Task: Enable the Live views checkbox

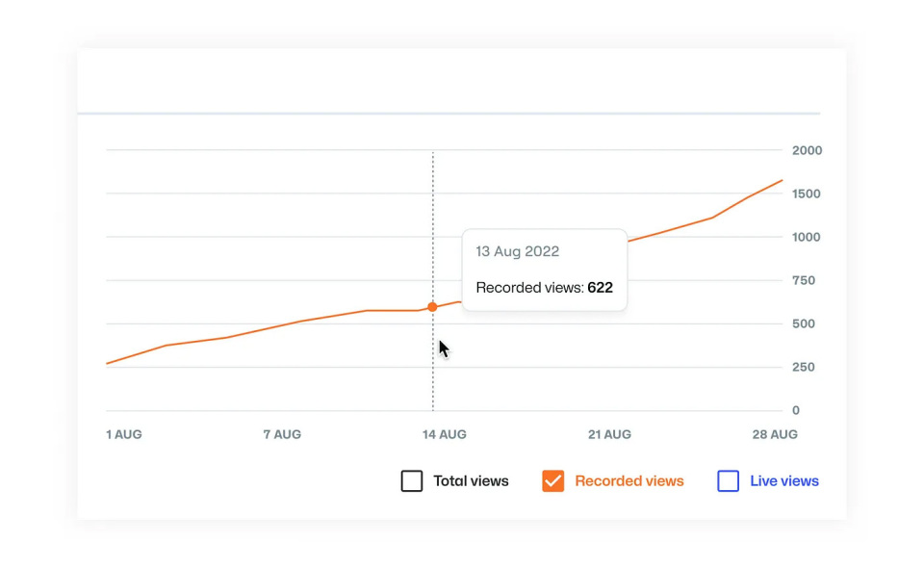Action: click(729, 481)
